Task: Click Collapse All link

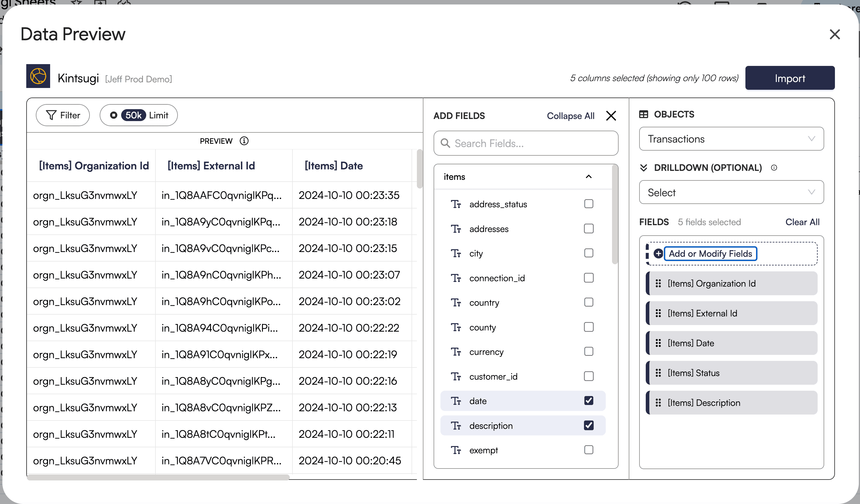Action: coord(570,116)
